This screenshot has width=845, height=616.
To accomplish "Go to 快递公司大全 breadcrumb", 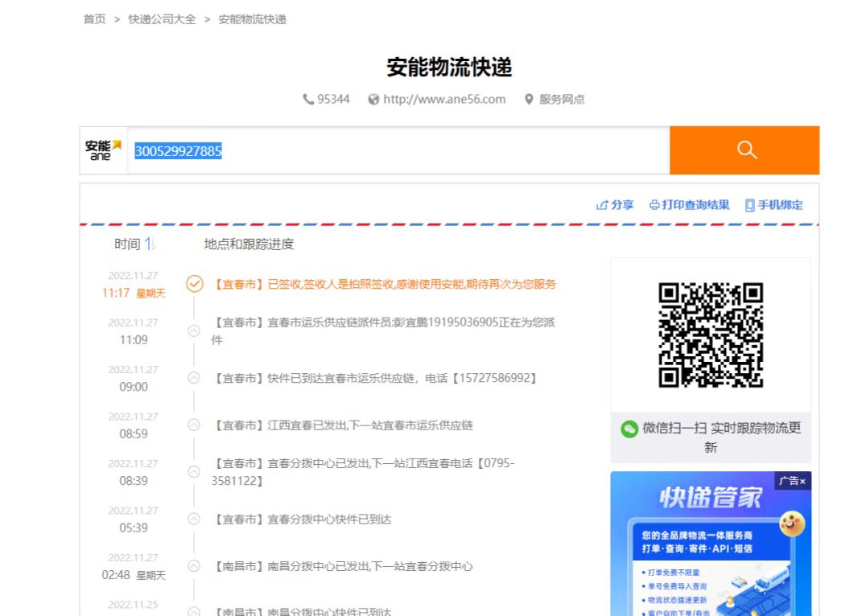I will pyautogui.click(x=163, y=19).
